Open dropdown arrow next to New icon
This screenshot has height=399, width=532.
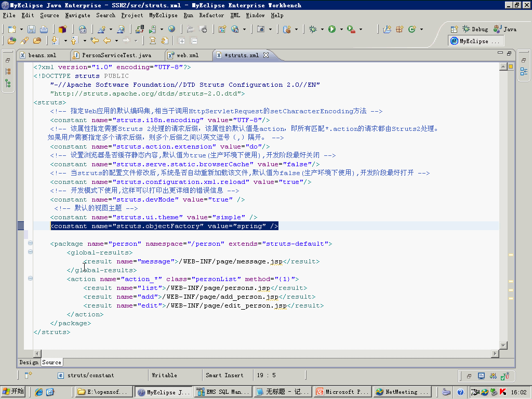21,30
